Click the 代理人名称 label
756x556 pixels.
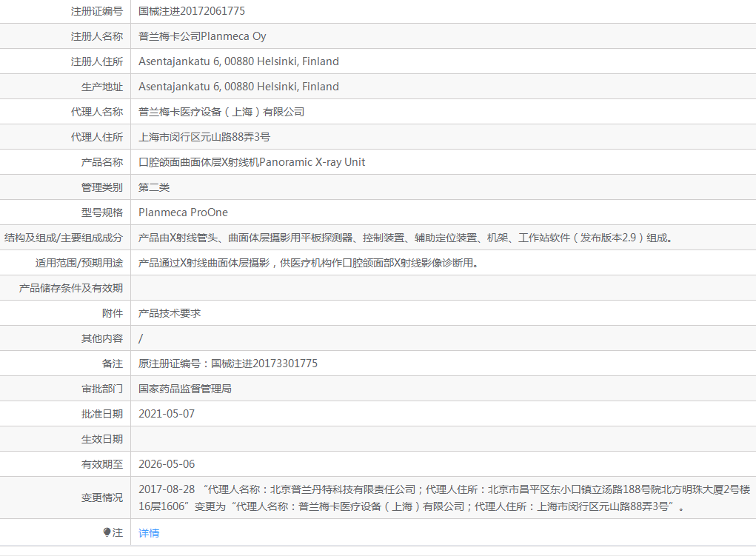tap(97, 112)
